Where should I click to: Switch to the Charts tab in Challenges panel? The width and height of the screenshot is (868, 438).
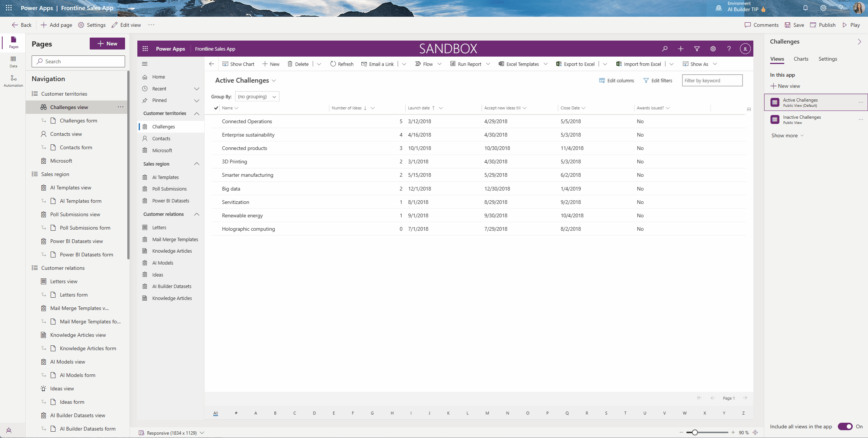point(801,59)
